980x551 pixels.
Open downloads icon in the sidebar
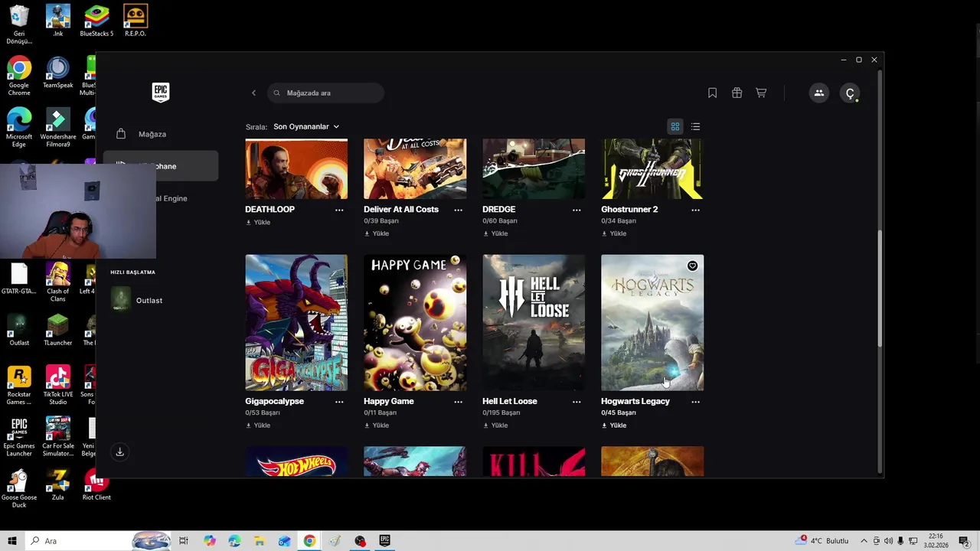point(119,452)
